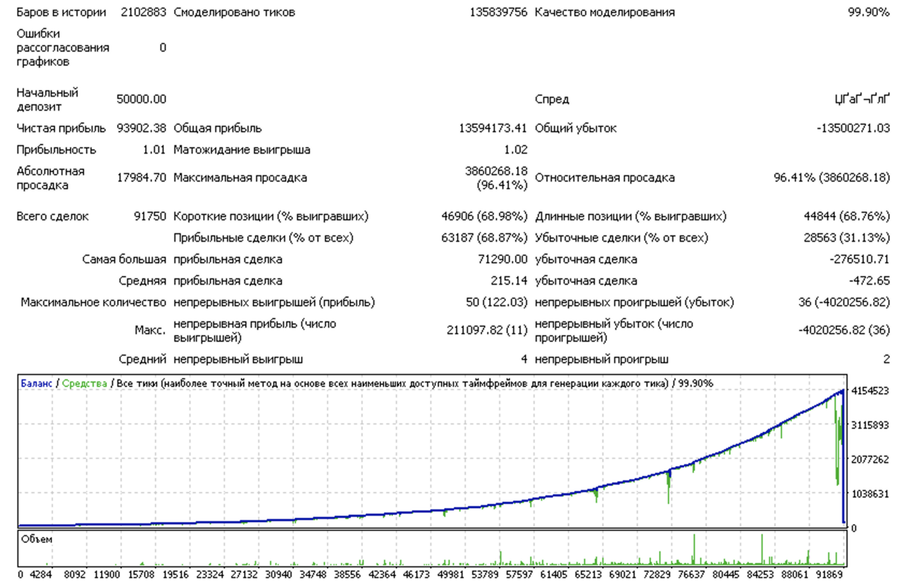Click the "Общий убыток" label

[576, 128]
